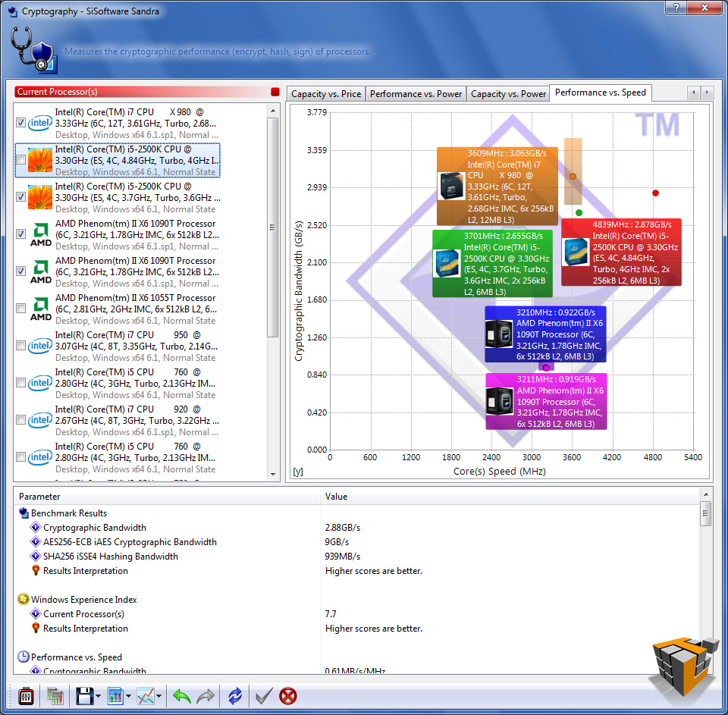Uncheck the second Phenom II X6 1090T processor
The height and width of the screenshot is (715, 728).
20,271
